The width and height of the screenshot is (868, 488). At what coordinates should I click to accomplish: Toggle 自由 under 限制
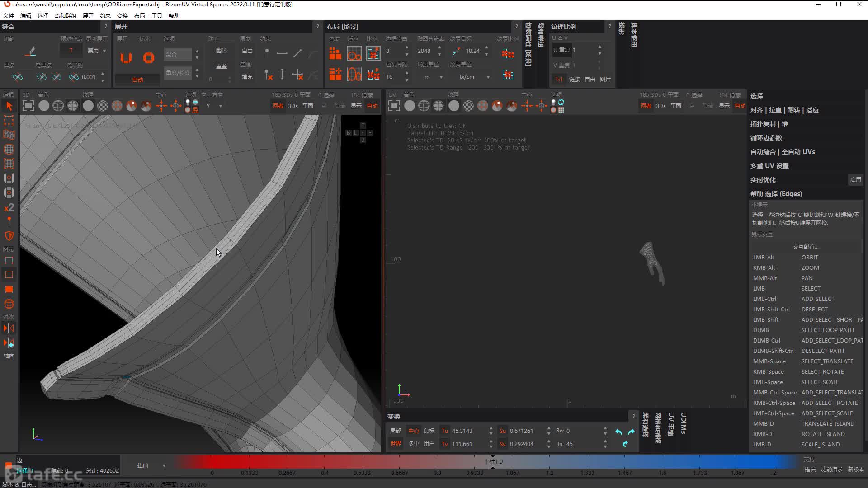[247, 51]
